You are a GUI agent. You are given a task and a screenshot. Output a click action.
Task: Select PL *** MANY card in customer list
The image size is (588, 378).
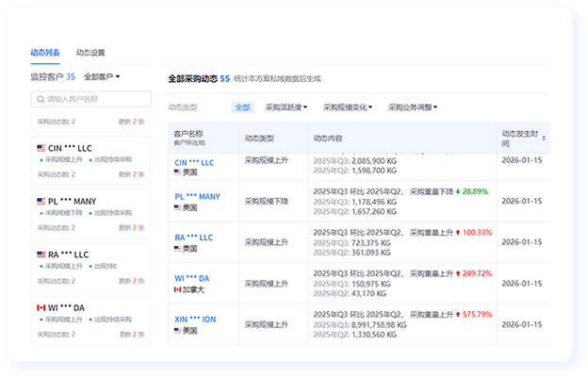(90, 214)
